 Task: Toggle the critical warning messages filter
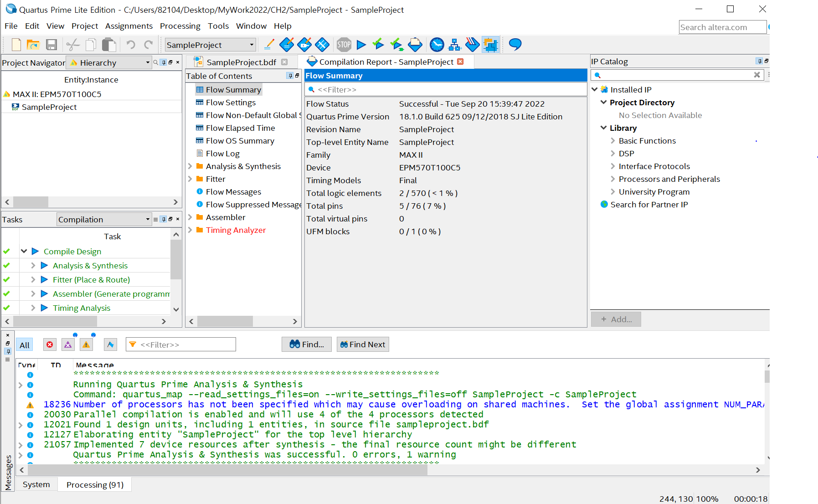pyautogui.click(x=68, y=345)
